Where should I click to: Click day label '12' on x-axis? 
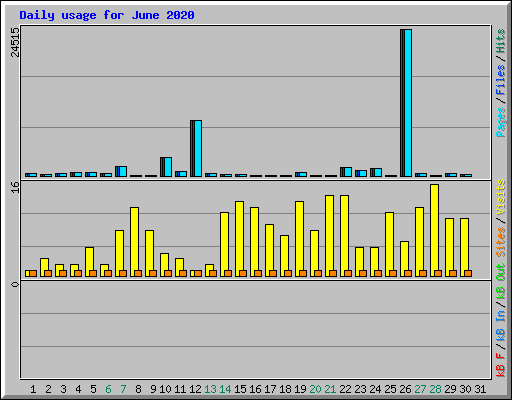(195, 389)
